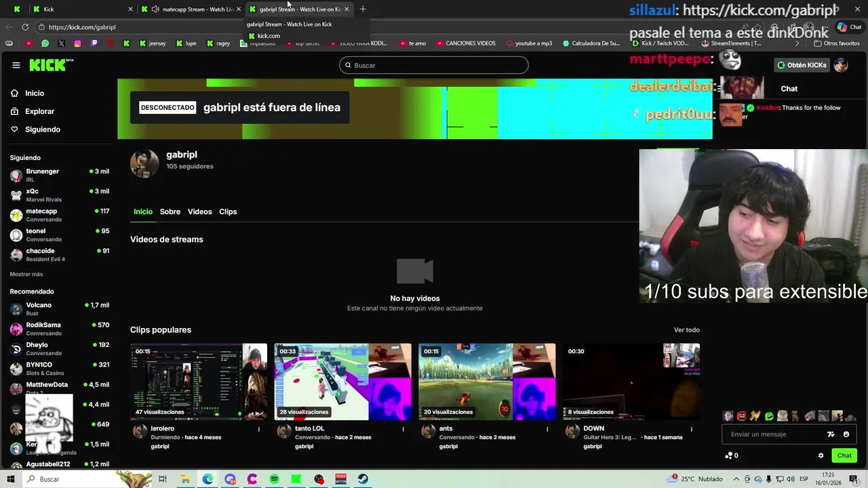
Task: Open the Twitch bookmark icon
Action: click(x=94, y=43)
